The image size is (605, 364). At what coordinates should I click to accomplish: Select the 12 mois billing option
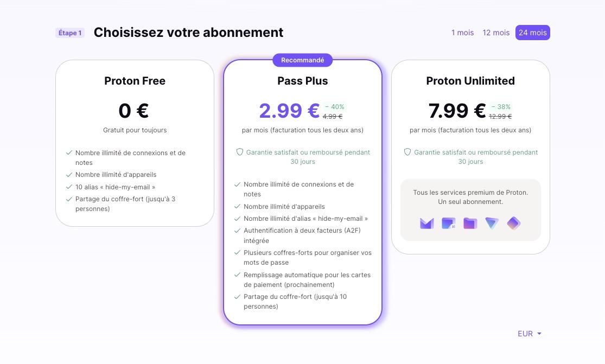496,33
